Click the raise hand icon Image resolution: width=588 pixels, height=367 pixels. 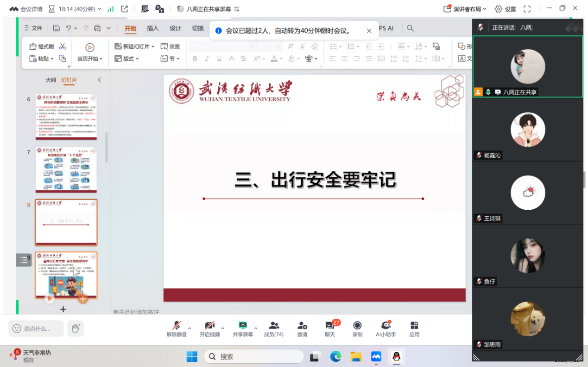point(76,328)
